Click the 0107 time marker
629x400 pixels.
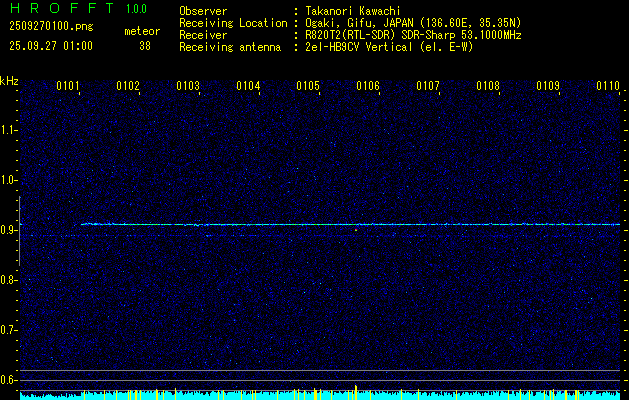click(x=428, y=86)
